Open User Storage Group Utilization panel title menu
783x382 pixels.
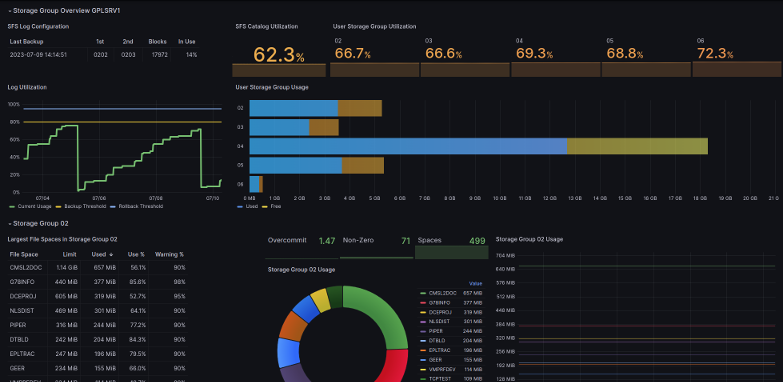(x=375, y=26)
